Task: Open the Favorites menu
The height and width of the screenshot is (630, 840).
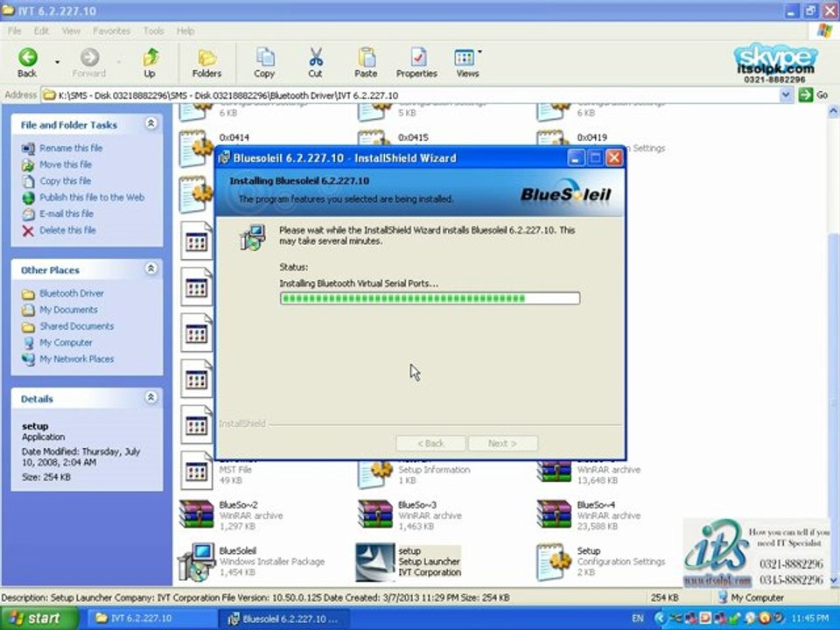Action: point(111,31)
